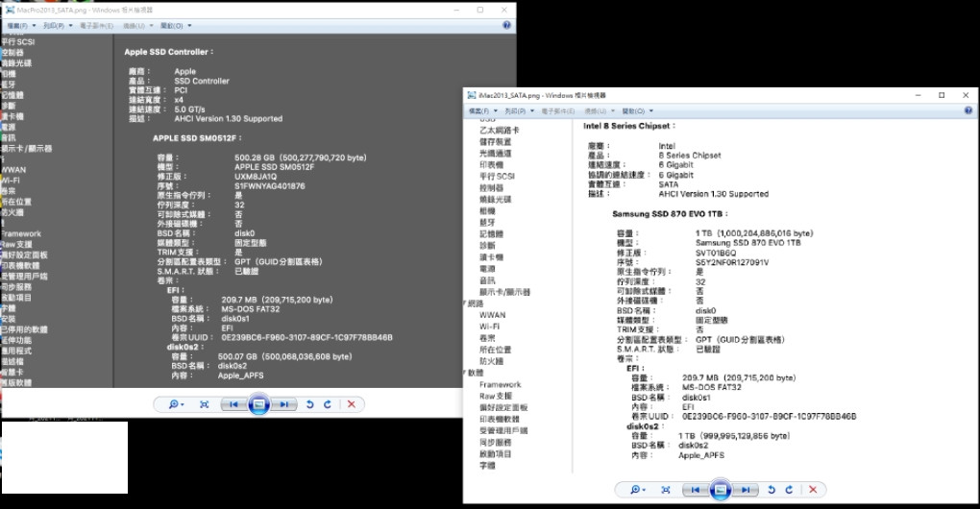Open 開啟(O) menu in iMac2013_SATA window

[x=638, y=111]
